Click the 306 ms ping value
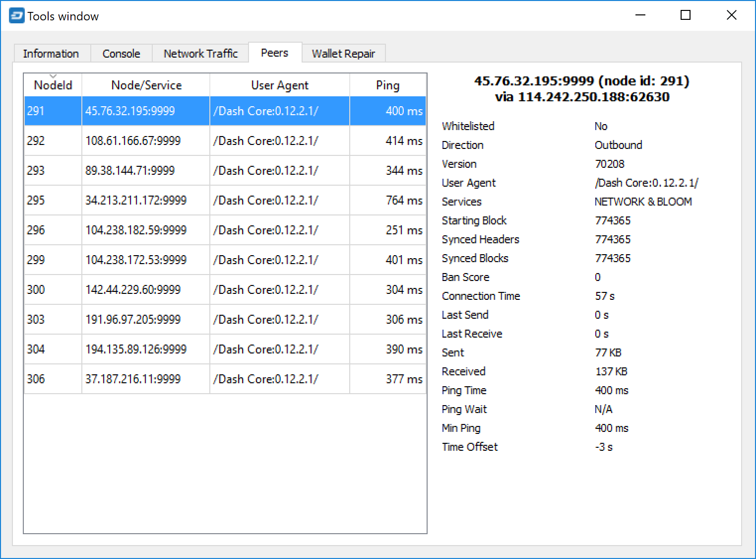The width and height of the screenshot is (756, 559). click(x=404, y=319)
